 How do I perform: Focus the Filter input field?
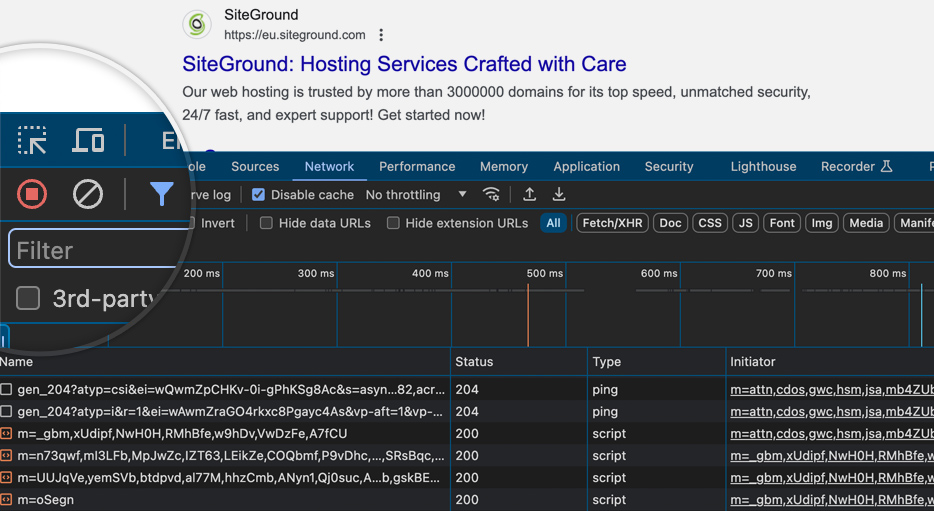tap(98, 249)
